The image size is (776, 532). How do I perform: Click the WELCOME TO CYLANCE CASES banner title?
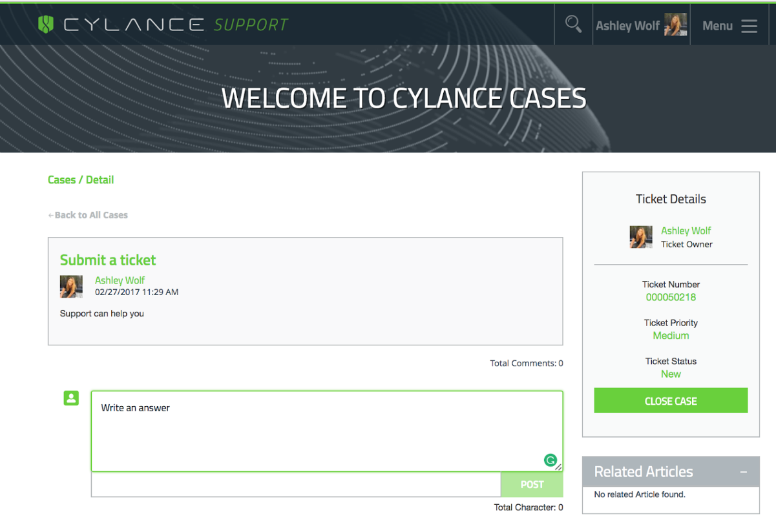pyautogui.click(x=404, y=98)
